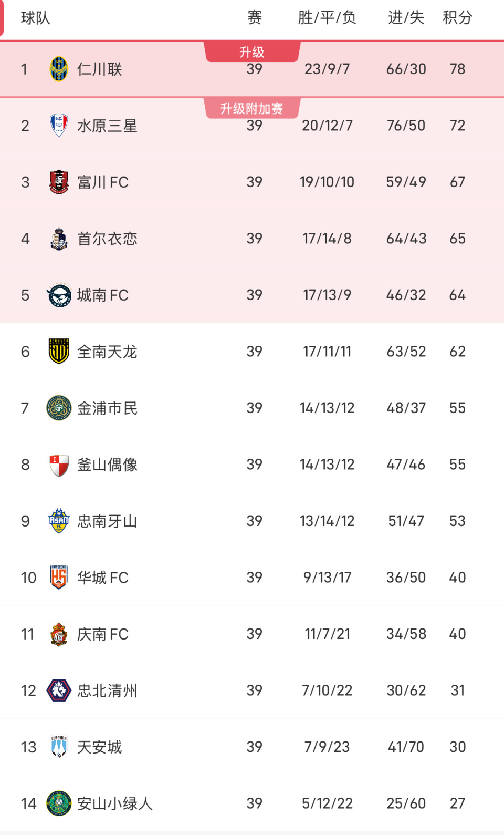The image size is (504, 835).
Task: Click the 天安城 team name
Action: point(99,747)
